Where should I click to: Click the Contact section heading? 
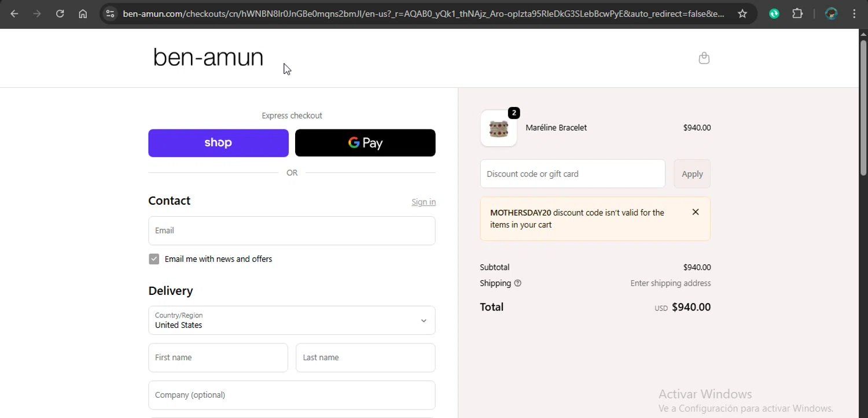tap(169, 201)
